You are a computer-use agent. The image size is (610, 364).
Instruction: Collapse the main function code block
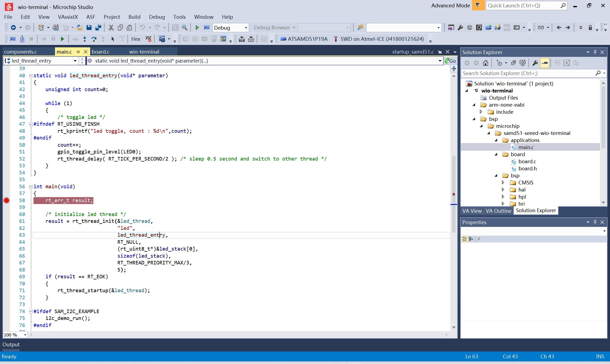click(31, 187)
